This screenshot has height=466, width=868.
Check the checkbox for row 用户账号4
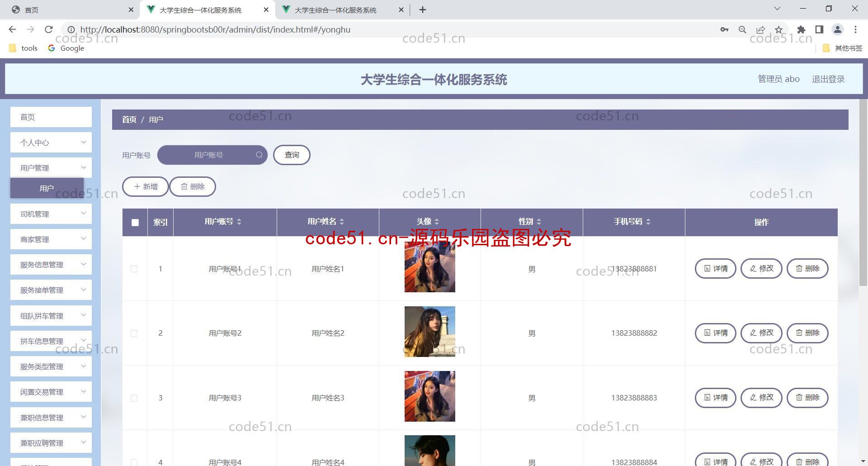[134, 462]
